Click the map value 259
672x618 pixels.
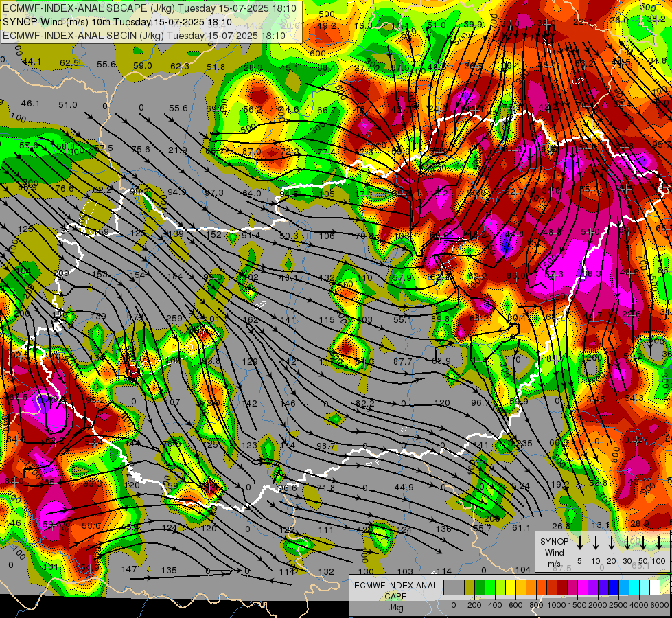coord(174,319)
